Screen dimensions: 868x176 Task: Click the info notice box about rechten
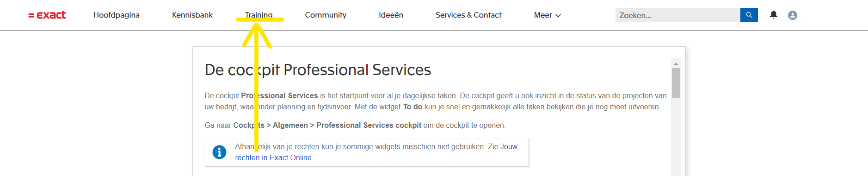pos(367,152)
